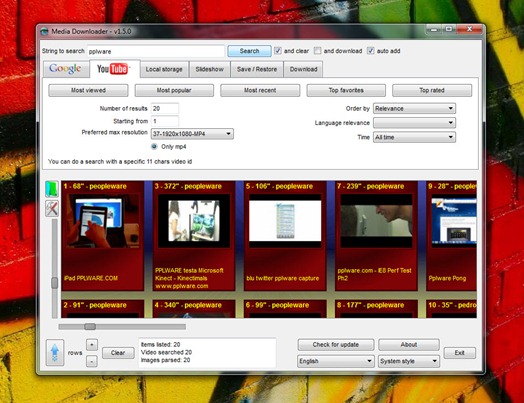The image size is (524, 403).
Task: Enable the 'and download' checkbox
Action: pyautogui.click(x=317, y=51)
